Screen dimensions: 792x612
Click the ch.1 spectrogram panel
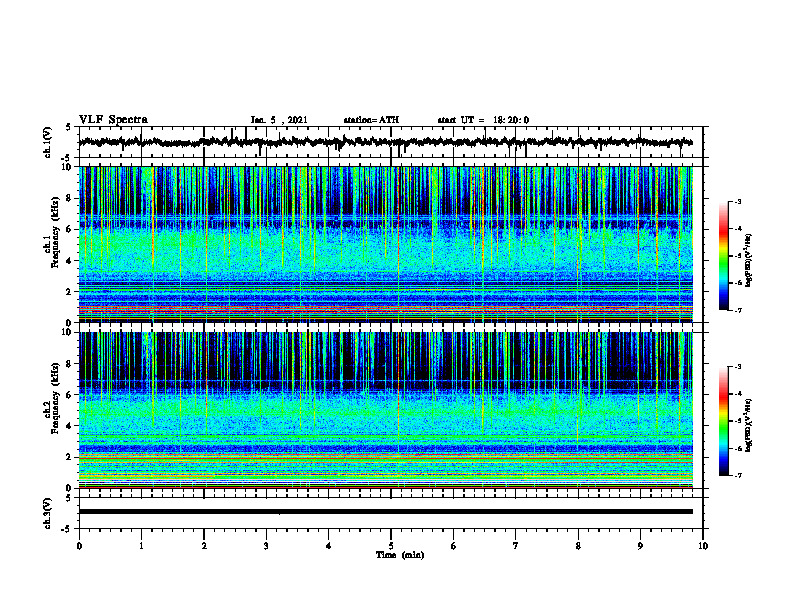click(x=385, y=244)
